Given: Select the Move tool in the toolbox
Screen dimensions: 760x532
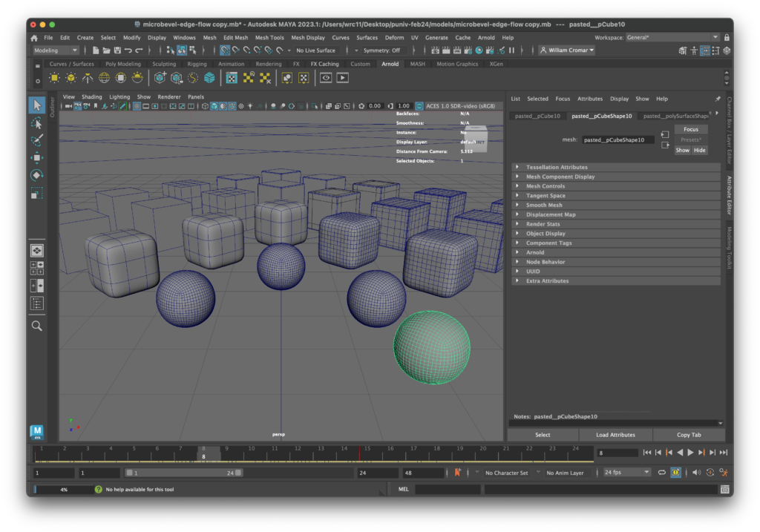Looking at the screenshot, I should pyautogui.click(x=36, y=157).
